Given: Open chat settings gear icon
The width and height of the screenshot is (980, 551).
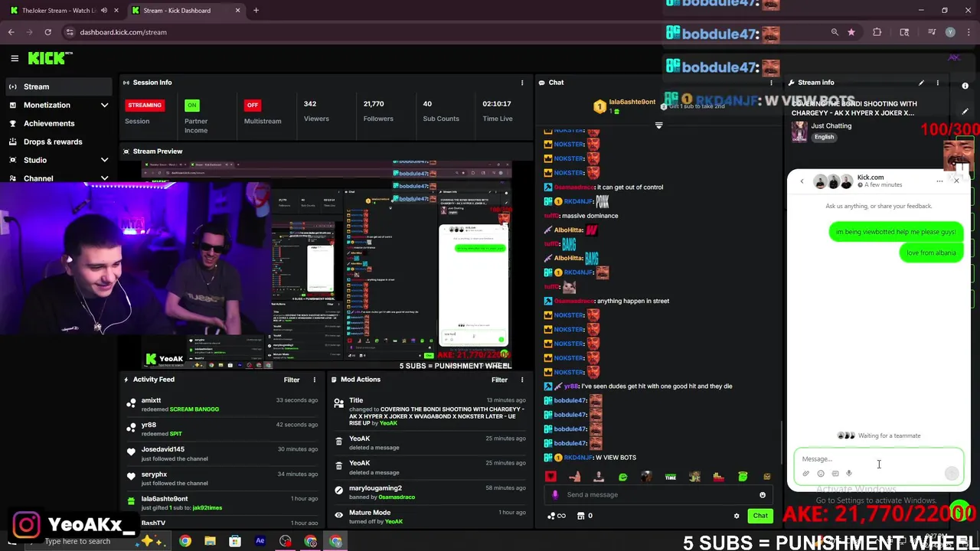Looking at the screenshot, I should coord(737,516).
